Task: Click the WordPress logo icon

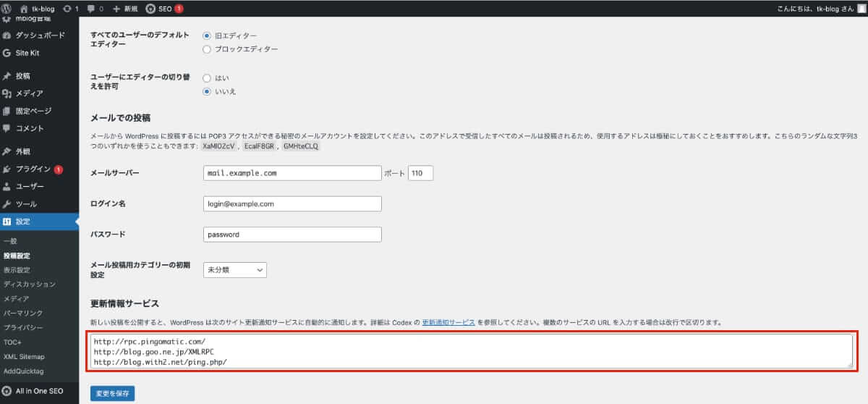Action: click(x=8, y=9)
